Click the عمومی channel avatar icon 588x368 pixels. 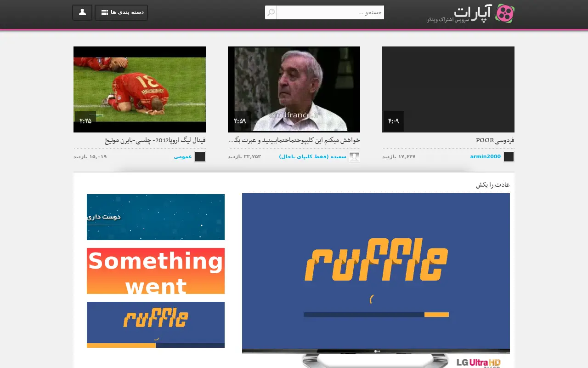tap(200, 156)
